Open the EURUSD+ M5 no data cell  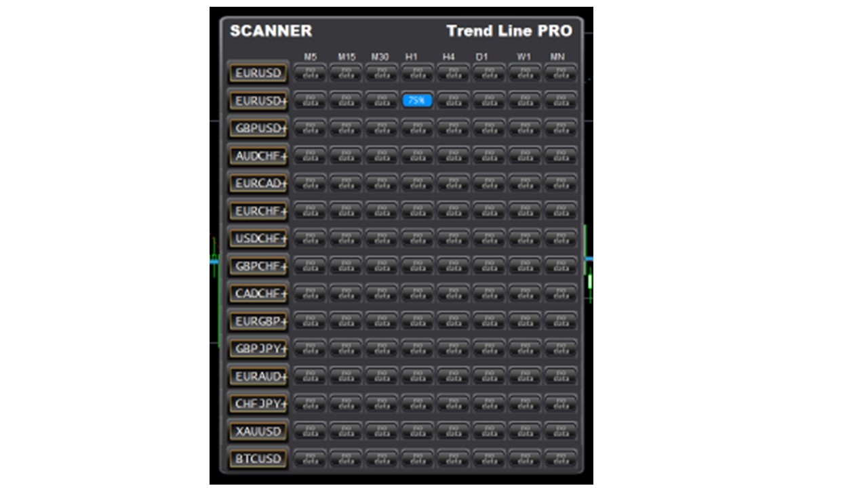coord(310,100)
